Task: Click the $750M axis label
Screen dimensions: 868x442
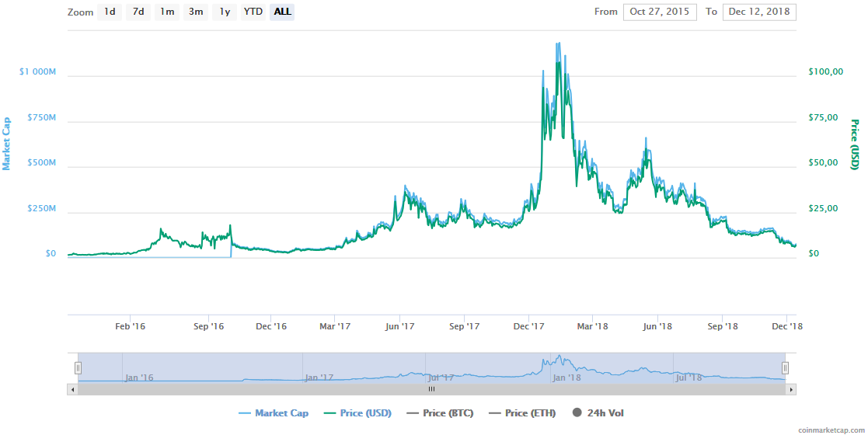Action: click(41, 118)
